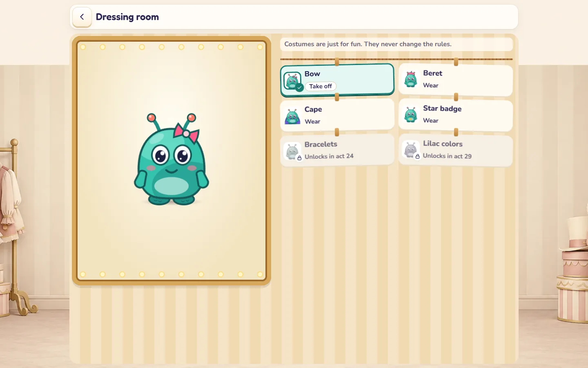Image resolution: width=588 pixels, height=368 pixels.
Task: Click the green monster character preview
Action: tap(171, 159)
